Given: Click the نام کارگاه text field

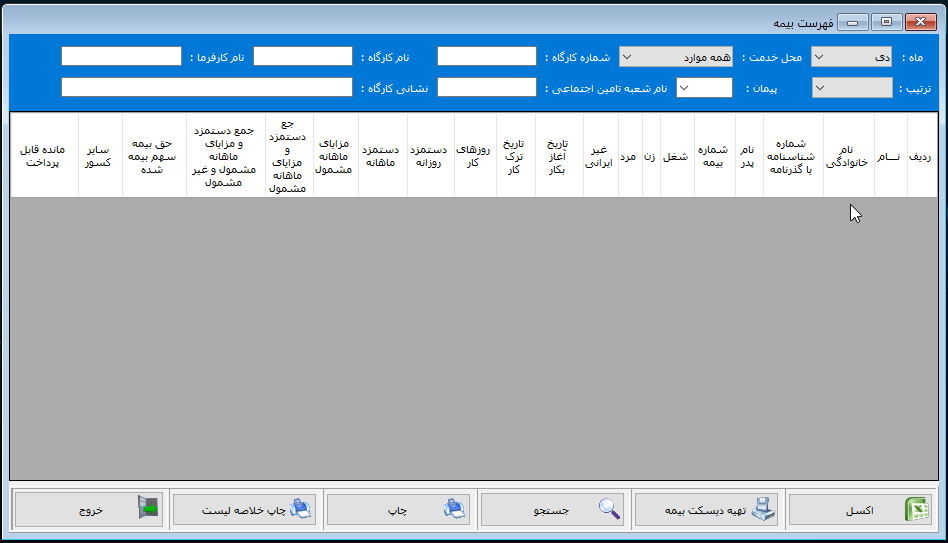Looking at the screenshot, I should pos(302,57).
